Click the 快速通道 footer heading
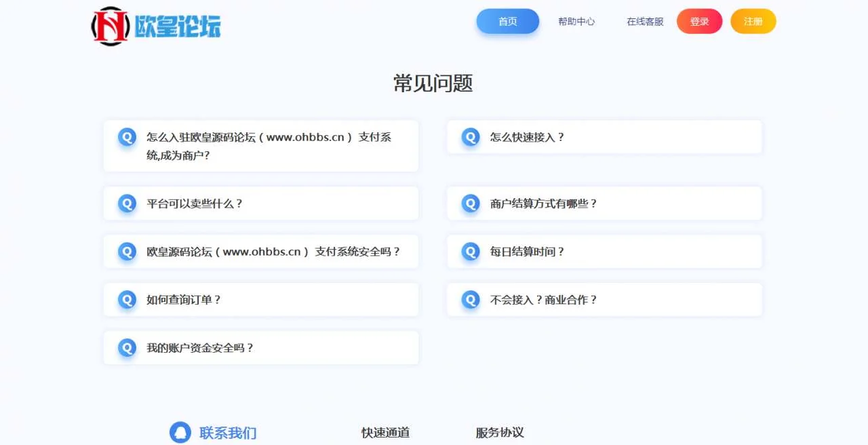Screen dimensions: 868x445 385,433
